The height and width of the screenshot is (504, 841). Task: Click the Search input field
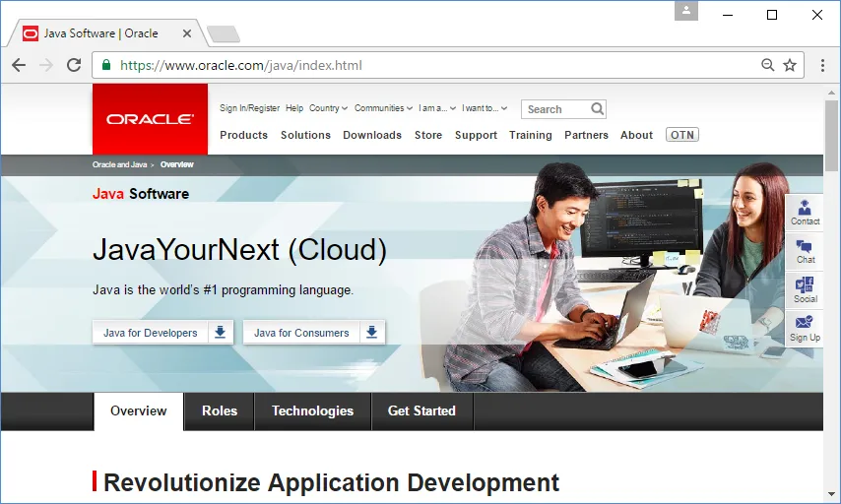pyautogui.click(x=555, y=109)
